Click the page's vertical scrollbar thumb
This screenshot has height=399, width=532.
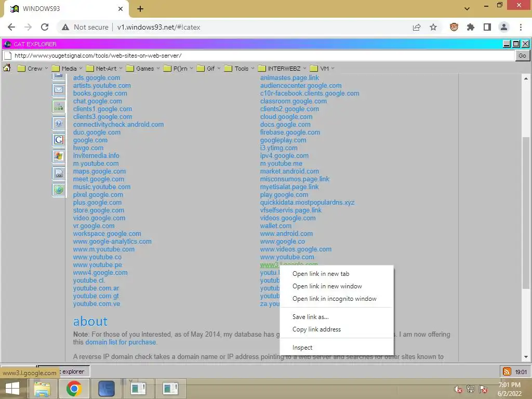[526, 213]
